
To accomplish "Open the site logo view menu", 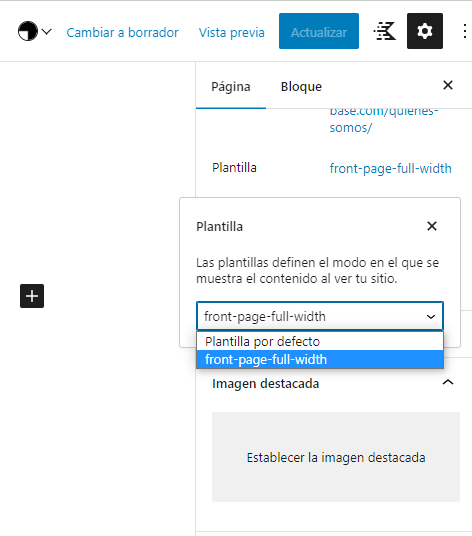I will (28, 31).
